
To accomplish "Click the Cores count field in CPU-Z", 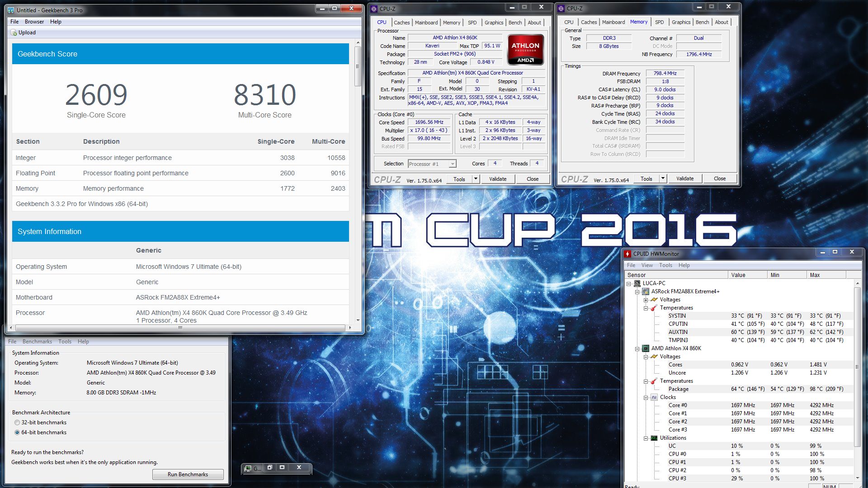I will 495,164.
